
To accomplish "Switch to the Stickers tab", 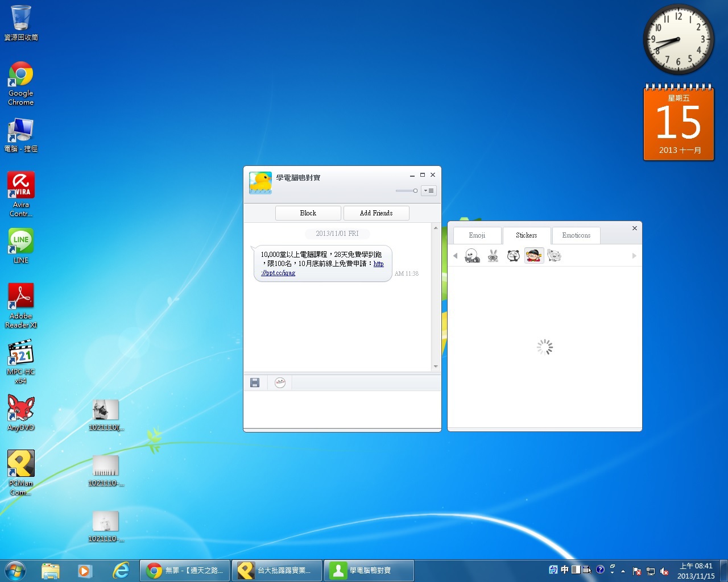I will click(x=527, y=235).
